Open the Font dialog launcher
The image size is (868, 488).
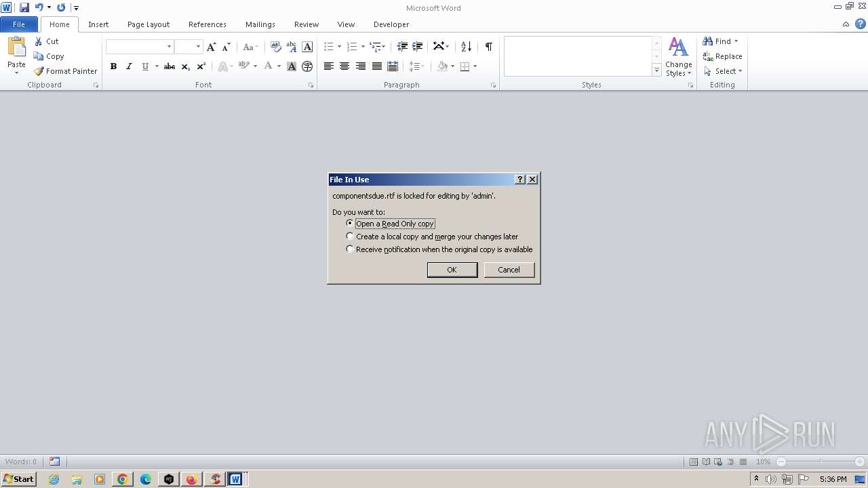tap(311, 85)
